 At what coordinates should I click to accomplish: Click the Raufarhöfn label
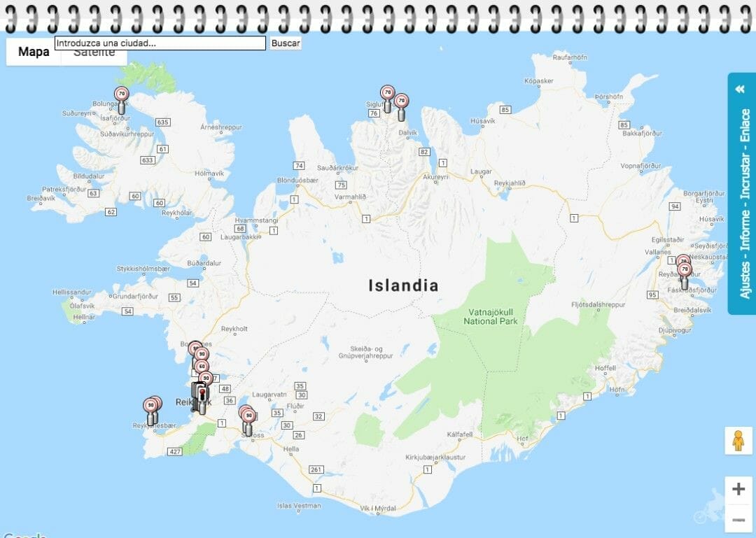[x=570, y=57]
